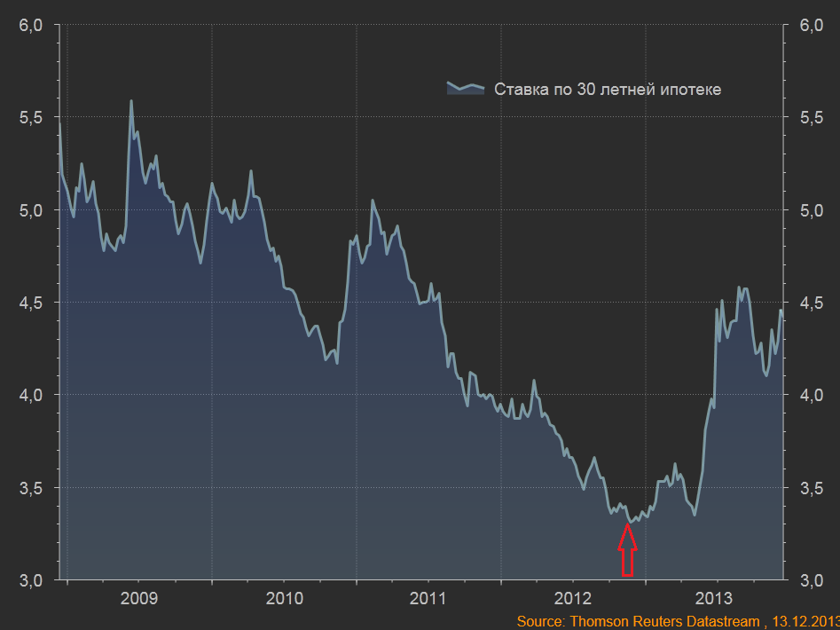Click the Thomson Reuters Datastream source text
Screen dimensions: 840x630
point(679,621)
